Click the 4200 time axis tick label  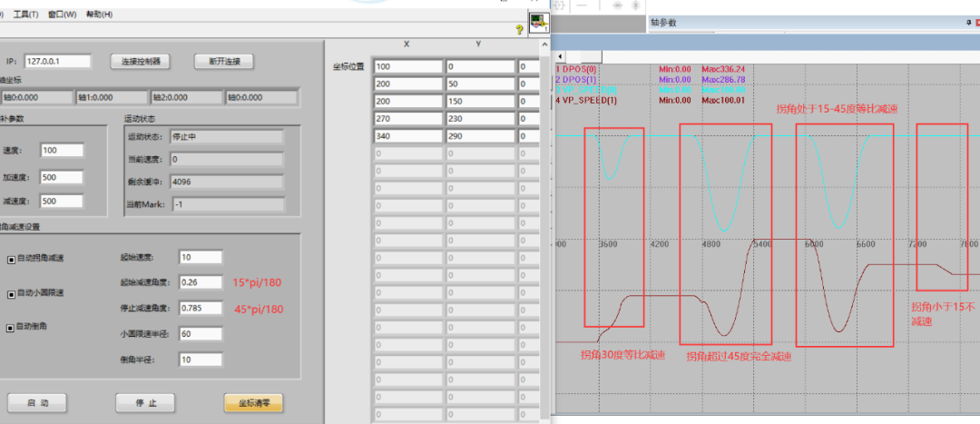tap(660, 244)
